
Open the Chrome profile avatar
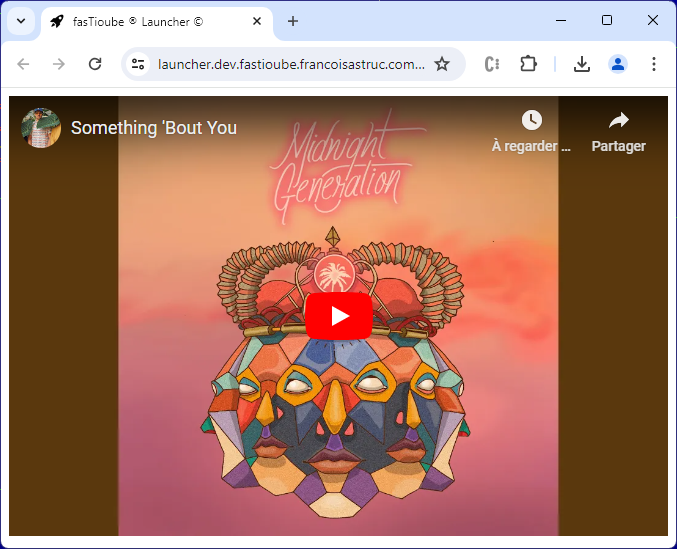618,64
